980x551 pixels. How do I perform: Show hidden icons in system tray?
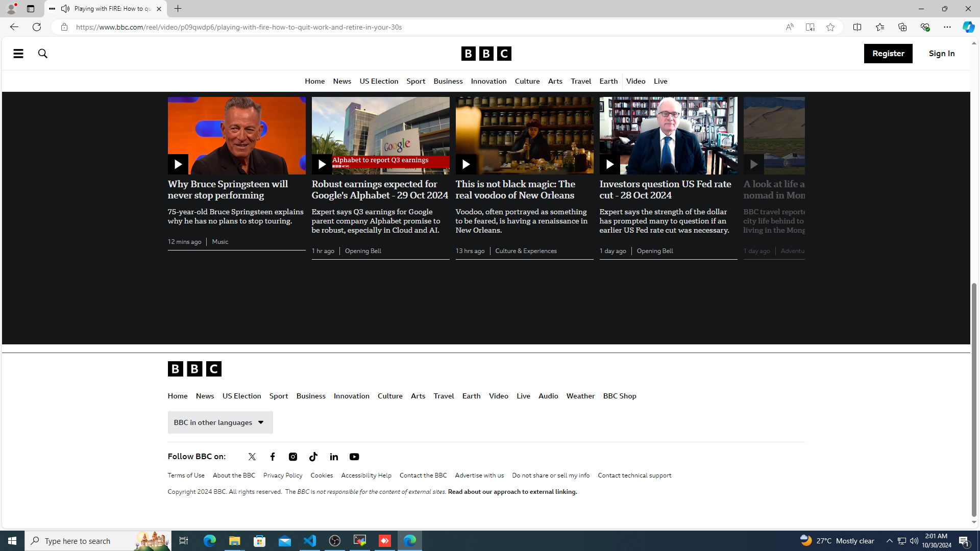click(889, 541)
